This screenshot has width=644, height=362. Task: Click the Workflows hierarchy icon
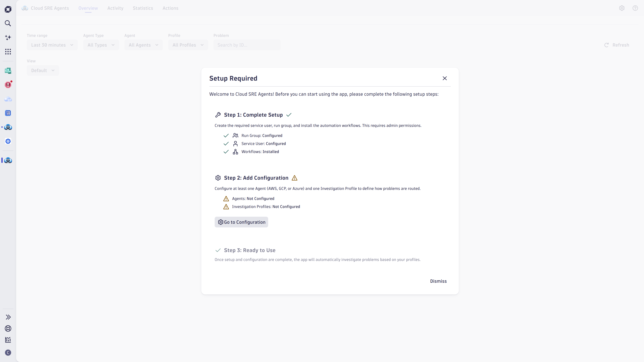(x=235, y=152)
